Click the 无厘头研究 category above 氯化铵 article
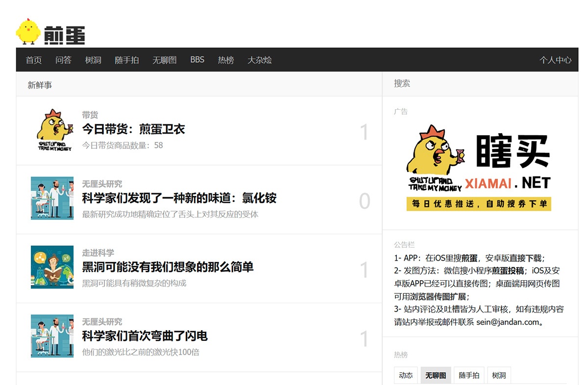This screenshot has width=588, height=385. pyautogui.click(x=102, y=184)
